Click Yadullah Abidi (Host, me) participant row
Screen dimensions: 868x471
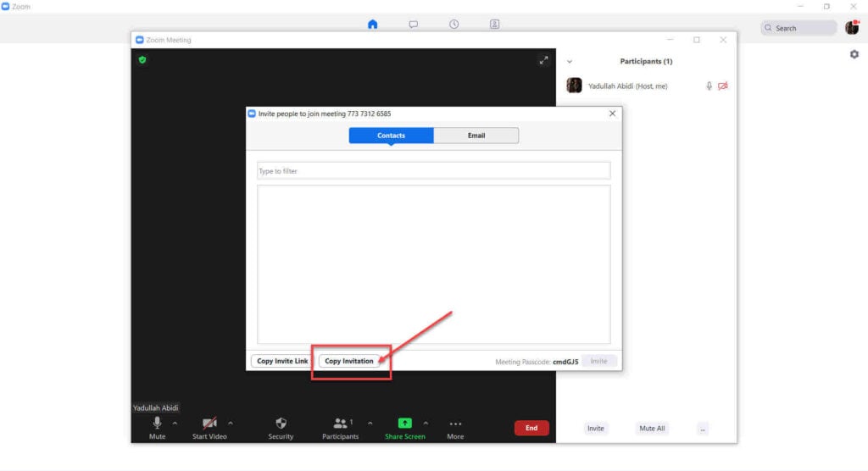647,86
